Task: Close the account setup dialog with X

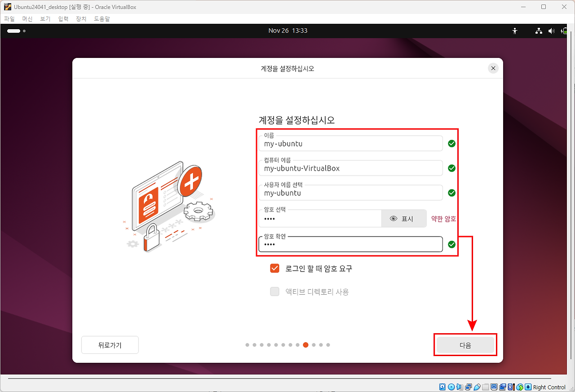Action: click(x=493, y=68)
